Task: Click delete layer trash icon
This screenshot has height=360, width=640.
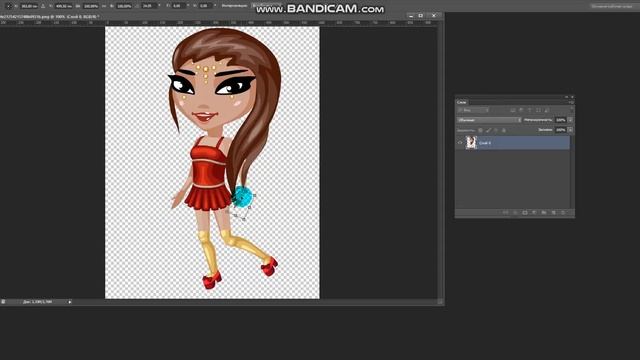Action: point(563,213)
